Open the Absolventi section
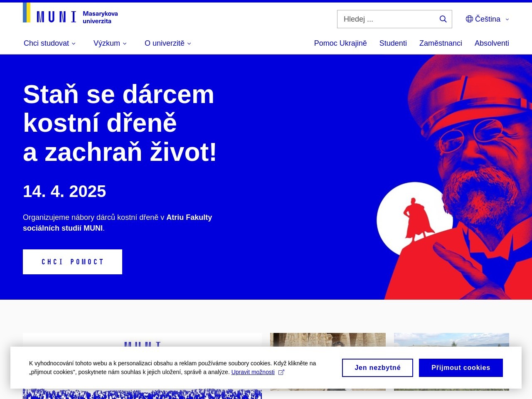This screenshot has height=399, width=532. click(492, 43)
